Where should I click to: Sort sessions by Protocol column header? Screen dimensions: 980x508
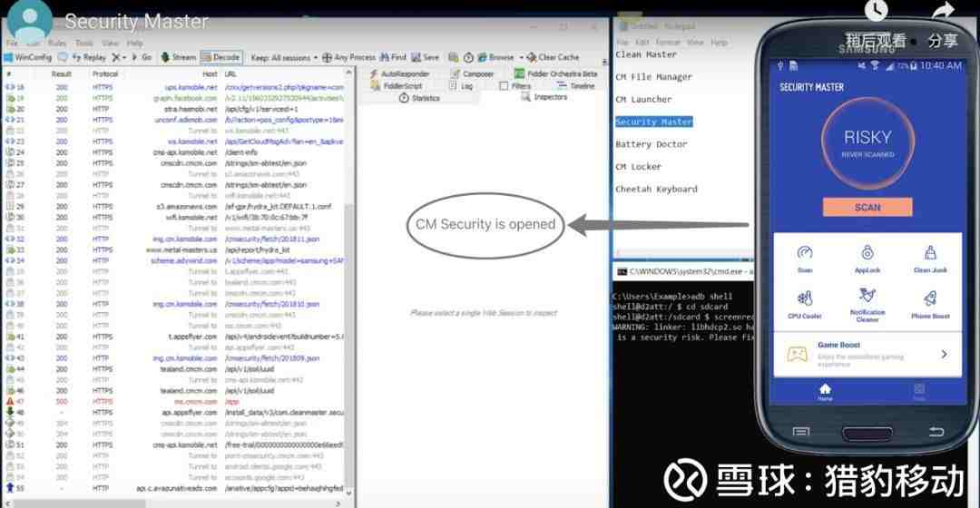click(x=105, y=73)
